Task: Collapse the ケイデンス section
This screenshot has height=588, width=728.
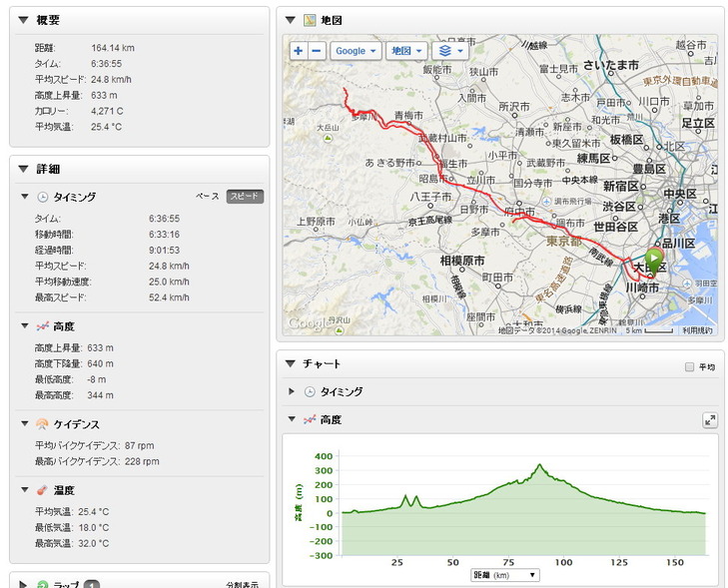Action: coord(25,423)
